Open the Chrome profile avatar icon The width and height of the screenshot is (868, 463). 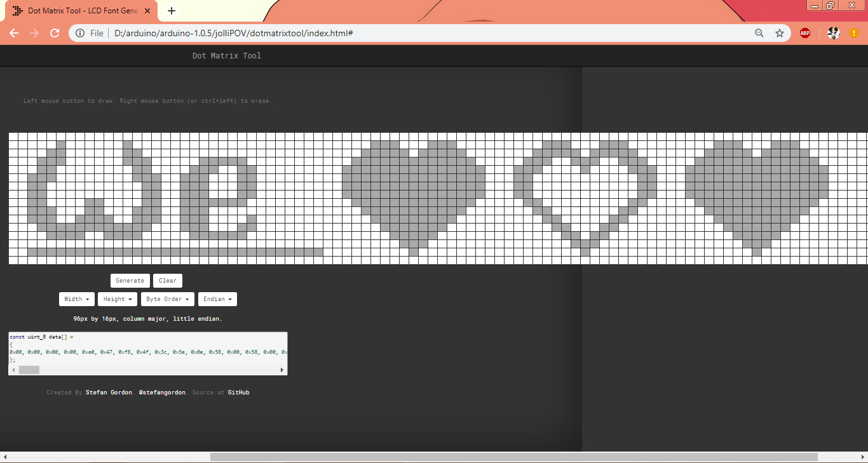[x=833, y=32]
